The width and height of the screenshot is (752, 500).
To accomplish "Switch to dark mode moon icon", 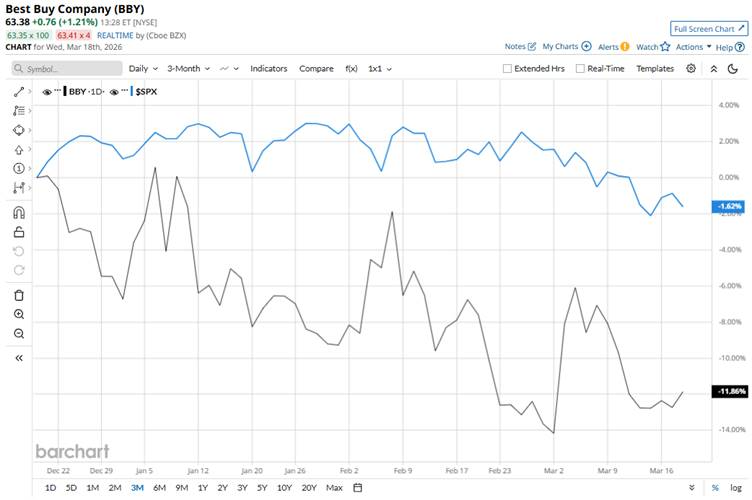I will tap(735, 68).
